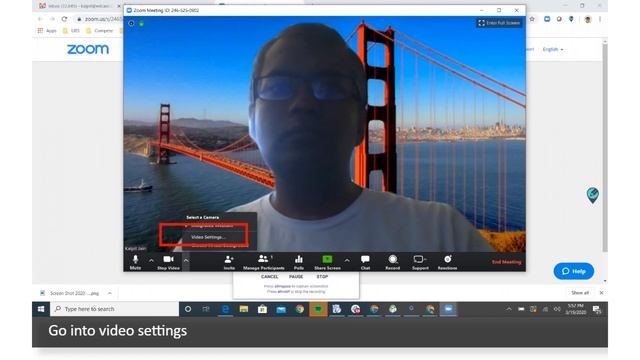The height and width of the screenshot is (360, 640).
Task: Open the Apps bookmarks shortcut
Action: [47, 31]
